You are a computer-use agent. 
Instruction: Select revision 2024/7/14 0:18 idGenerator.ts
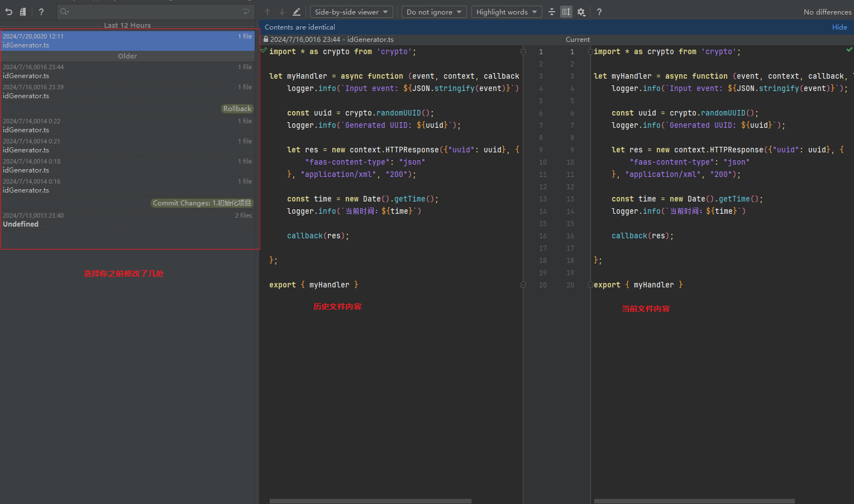[x=127, y=166]
